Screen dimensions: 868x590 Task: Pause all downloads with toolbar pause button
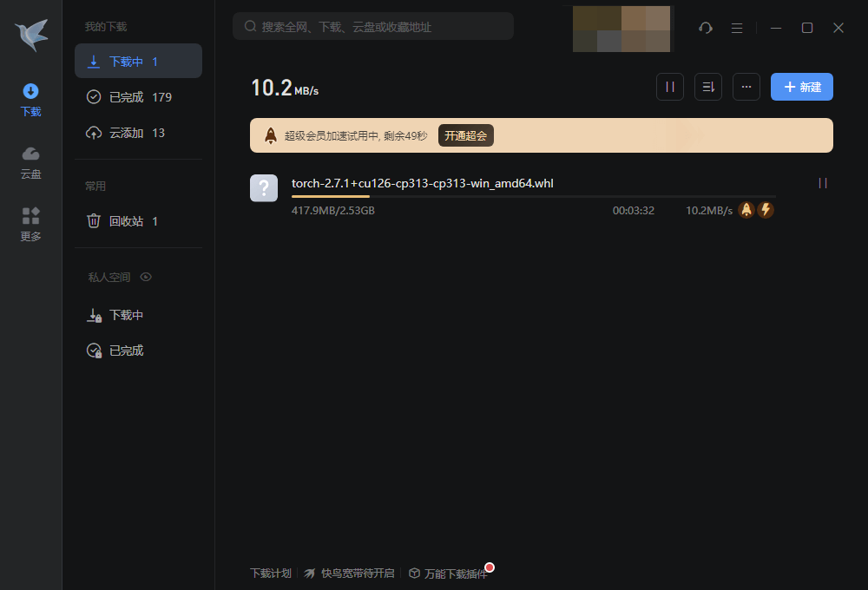670,87
